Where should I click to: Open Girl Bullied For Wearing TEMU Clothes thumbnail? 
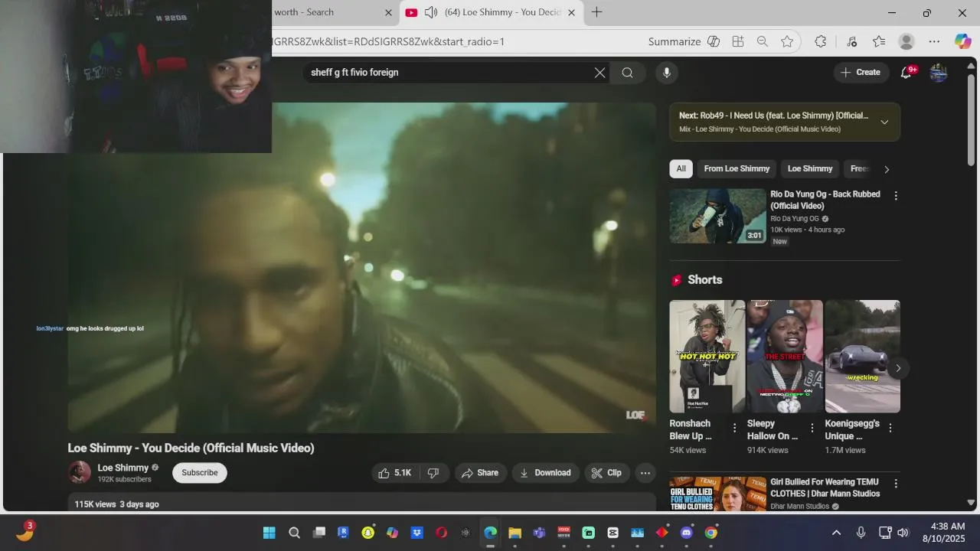[x=717, y=494]
